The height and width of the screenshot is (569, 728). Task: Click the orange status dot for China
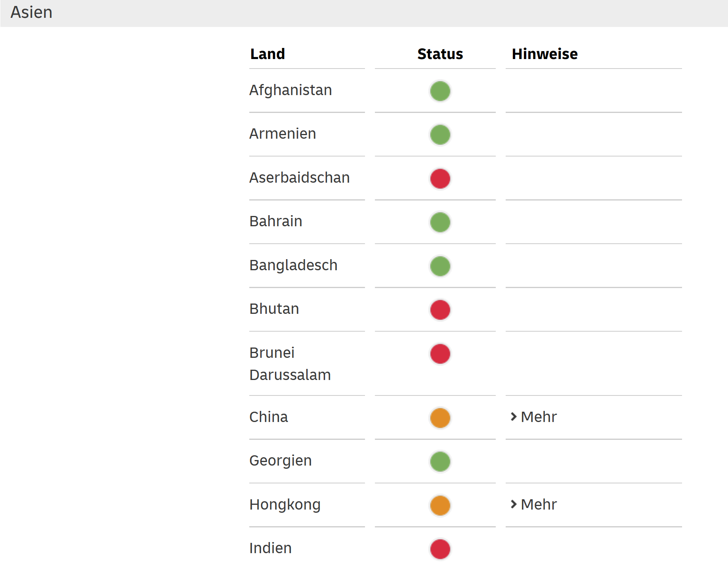(440, 418)
